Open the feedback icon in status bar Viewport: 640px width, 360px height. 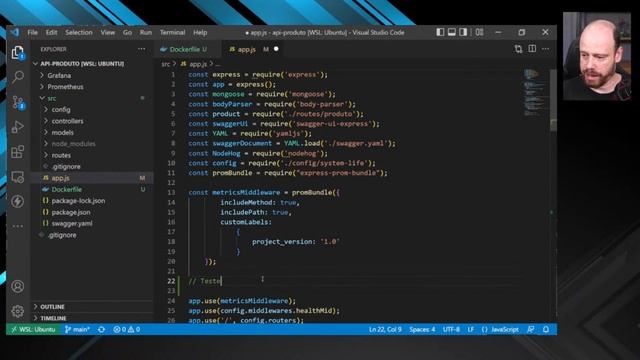(531, 329)
